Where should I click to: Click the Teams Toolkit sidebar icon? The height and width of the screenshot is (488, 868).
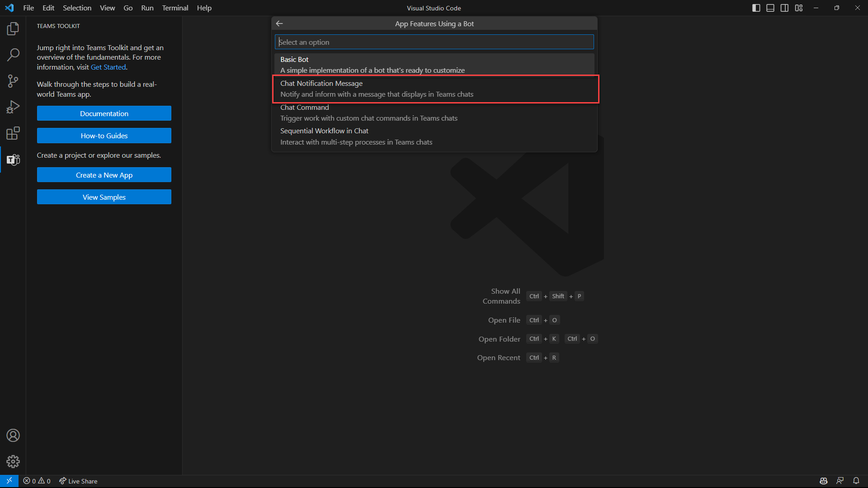point(13,160)
